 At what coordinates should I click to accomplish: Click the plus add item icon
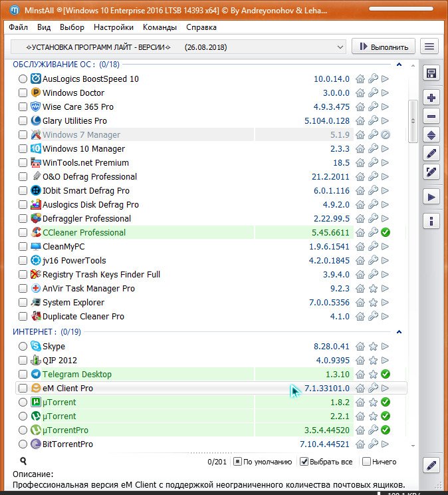(431, 98)
